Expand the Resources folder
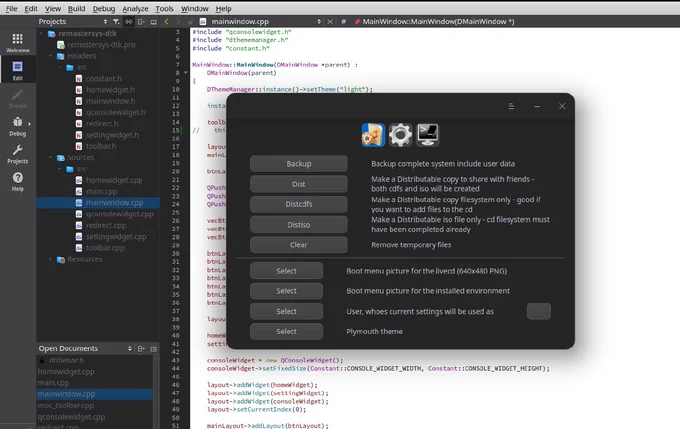 click(x=50, y=259)
